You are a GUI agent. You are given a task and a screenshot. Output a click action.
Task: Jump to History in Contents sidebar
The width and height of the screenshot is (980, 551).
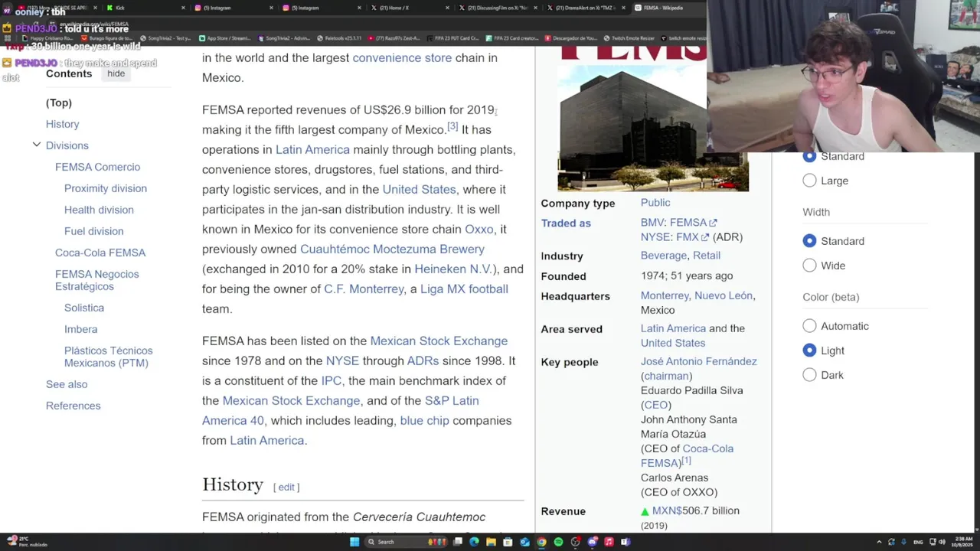(x=62, y=124)
